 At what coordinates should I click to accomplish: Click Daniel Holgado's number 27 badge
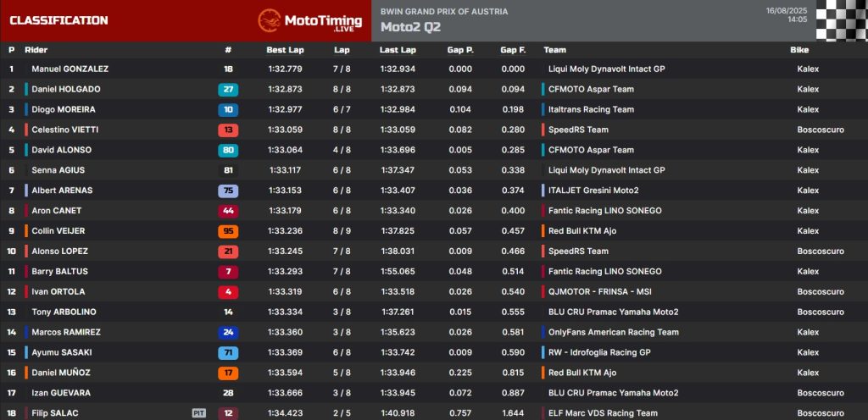click(x=228, y=89)
